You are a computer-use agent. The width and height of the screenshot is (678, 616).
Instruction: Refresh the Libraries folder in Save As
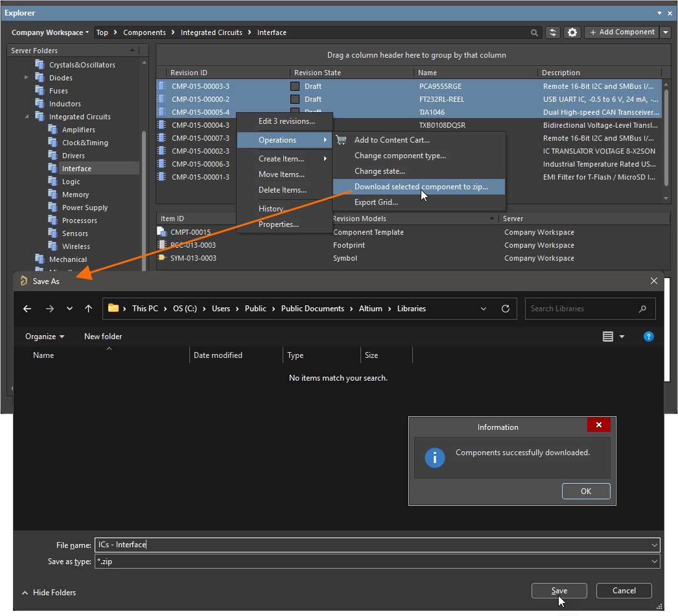[x=505, y=309]
